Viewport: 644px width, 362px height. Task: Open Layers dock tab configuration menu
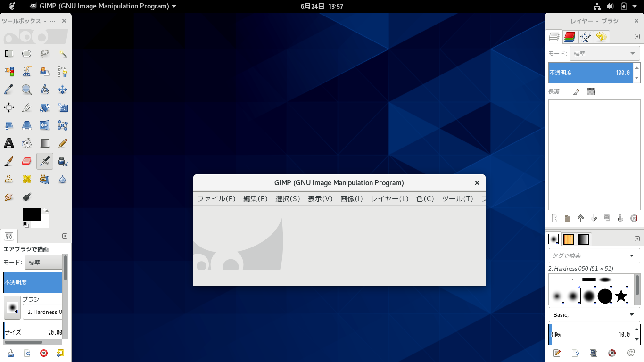point(636,36)
